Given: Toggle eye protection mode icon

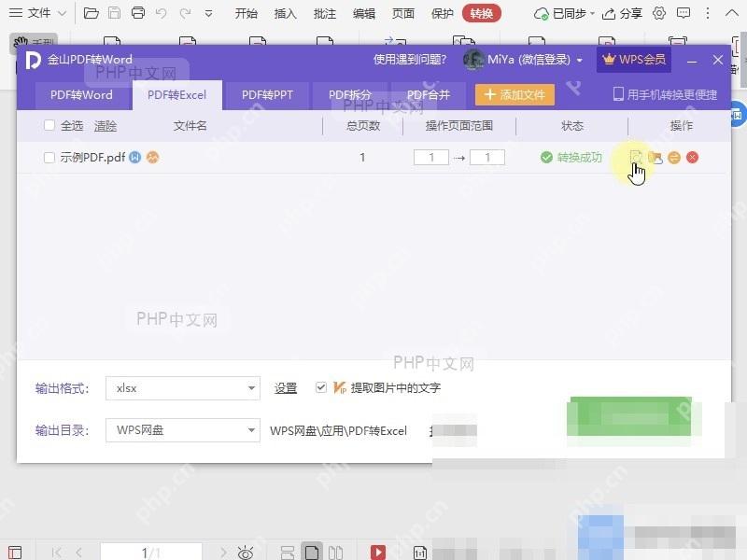Looking at the screenshot, I should [246, 553].
